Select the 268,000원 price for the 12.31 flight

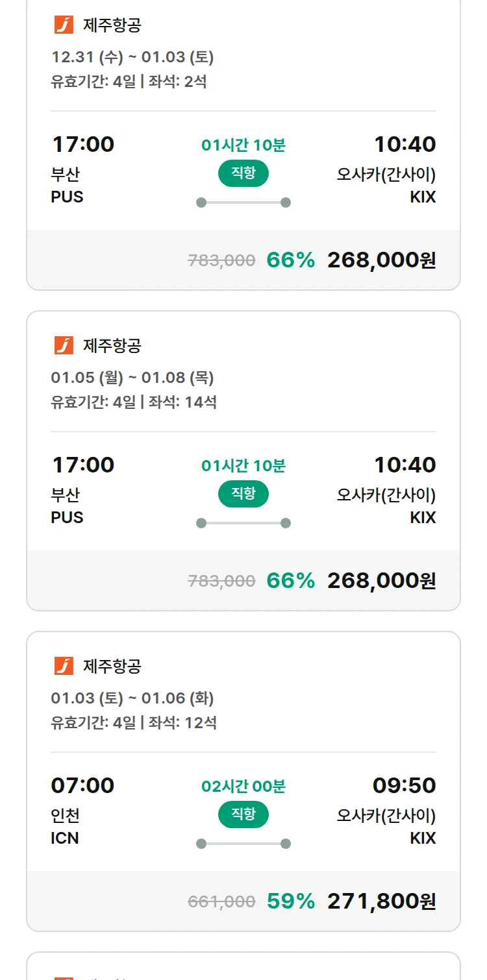(x=381, y=260)
